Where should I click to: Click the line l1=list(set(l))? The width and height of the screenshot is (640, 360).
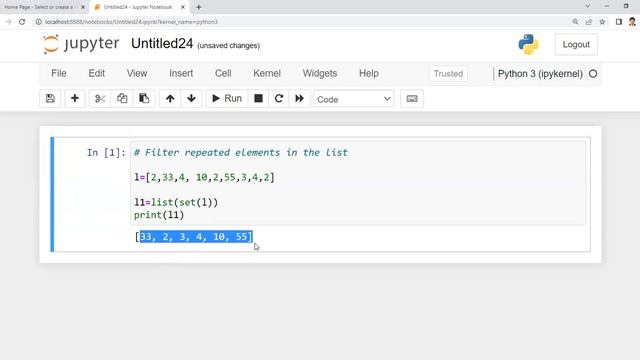176,202
